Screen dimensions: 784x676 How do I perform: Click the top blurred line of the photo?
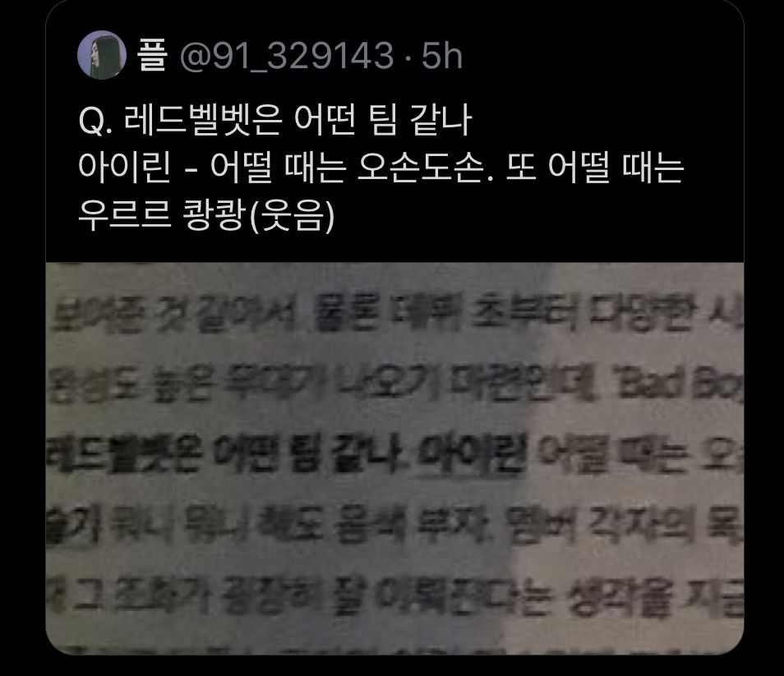tap(396, 315)
